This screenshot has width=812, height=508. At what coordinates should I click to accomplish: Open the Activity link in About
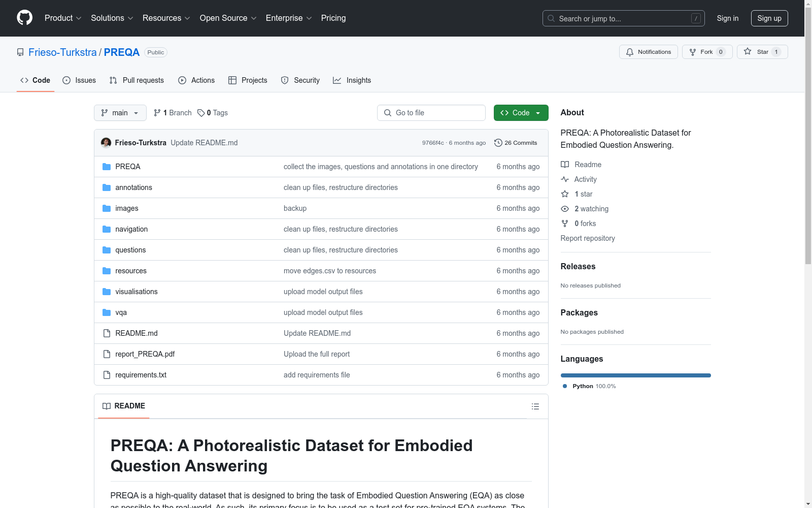(579, 179)
